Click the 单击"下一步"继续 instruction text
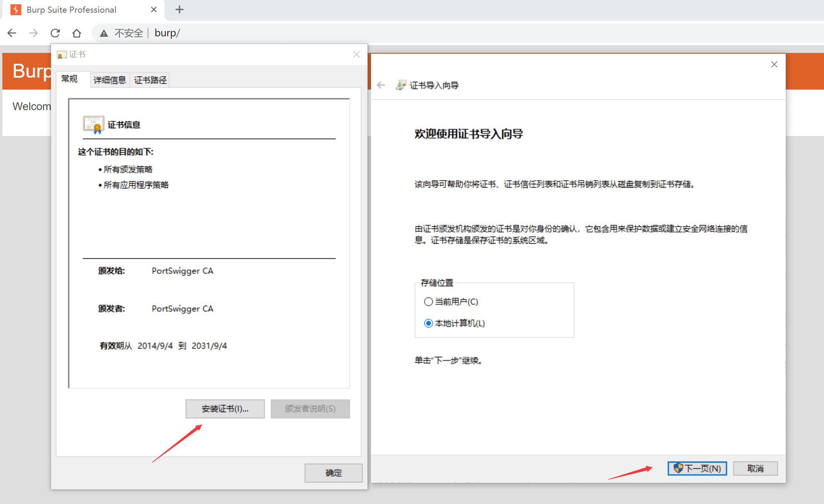Viewport: 824px width, 504px height. pyautogui.click(x=448, y=360)
